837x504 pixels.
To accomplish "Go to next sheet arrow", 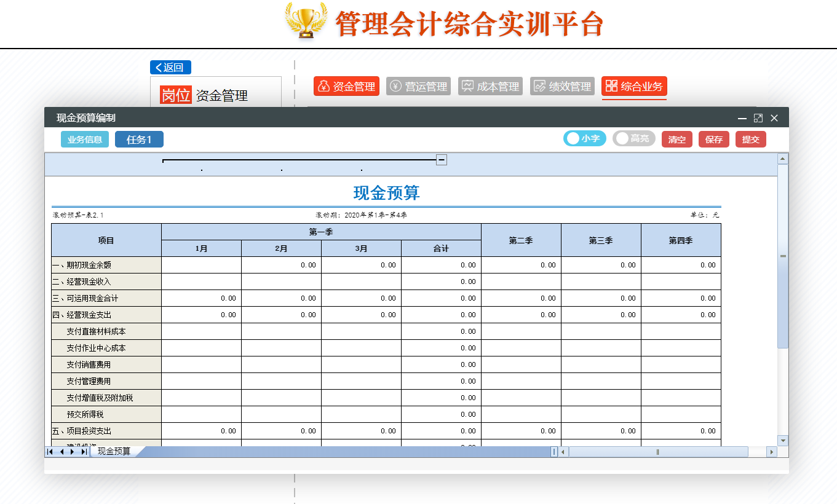I will pos(73,452).
